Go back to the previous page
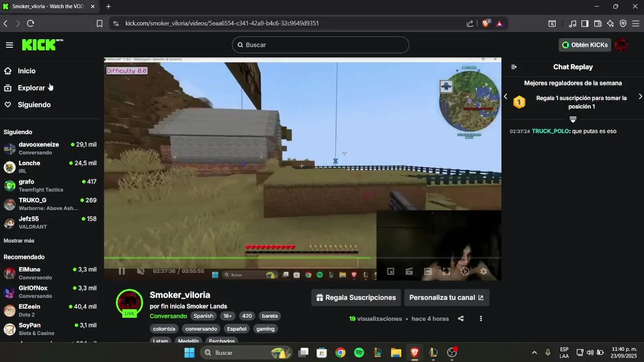644x362 pixels. [x=6, y=23]
